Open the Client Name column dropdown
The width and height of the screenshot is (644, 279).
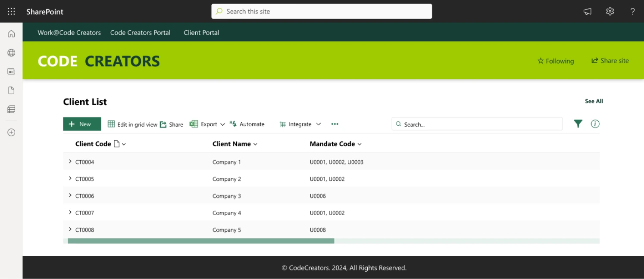point(255,144)
